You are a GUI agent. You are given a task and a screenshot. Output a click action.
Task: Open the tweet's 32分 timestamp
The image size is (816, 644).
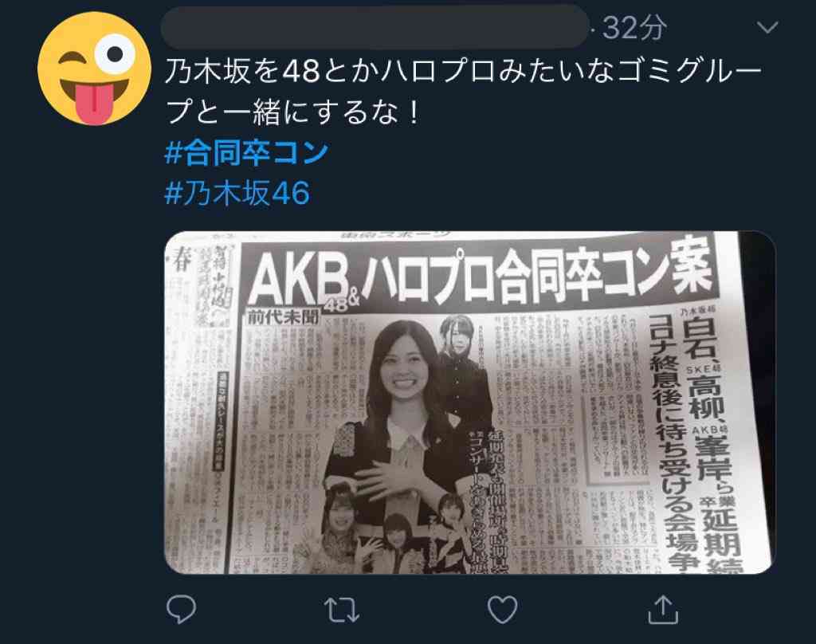[x=634, y=27]
